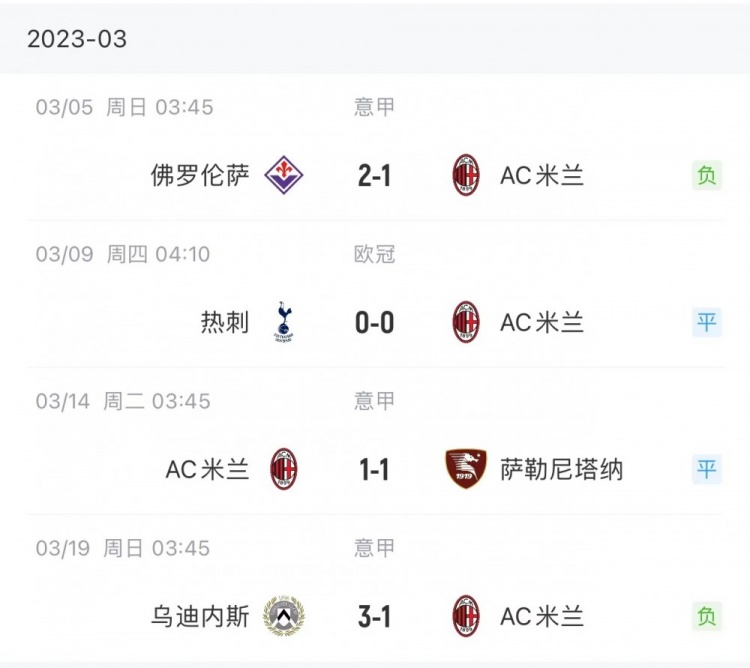
Task: Open the 0-0 score of Tottenham match
Action: click(375, 323)
